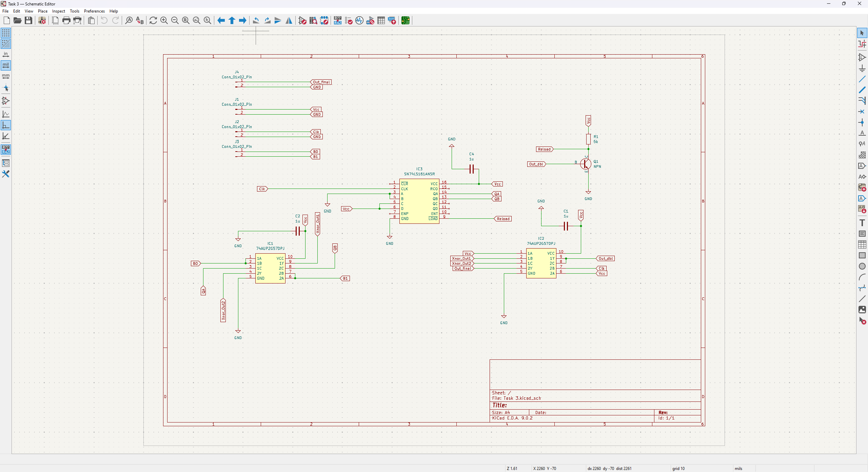Open the Tools menu

(75, 11)
